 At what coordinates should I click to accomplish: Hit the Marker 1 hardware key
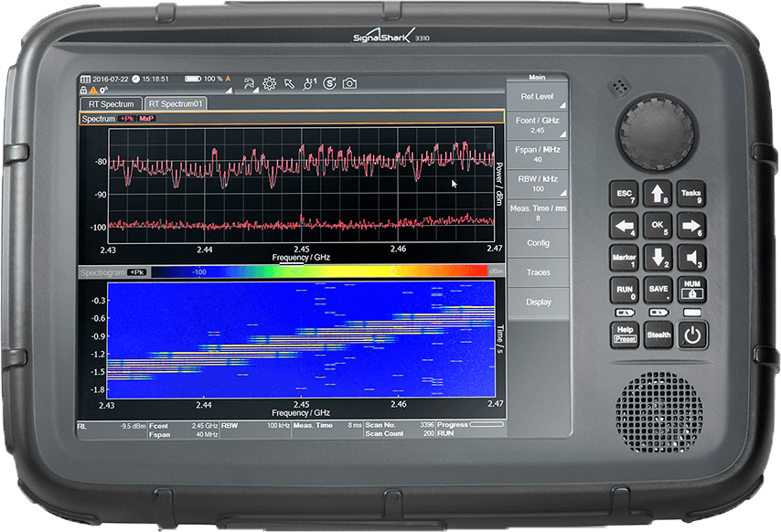(625, 258)
